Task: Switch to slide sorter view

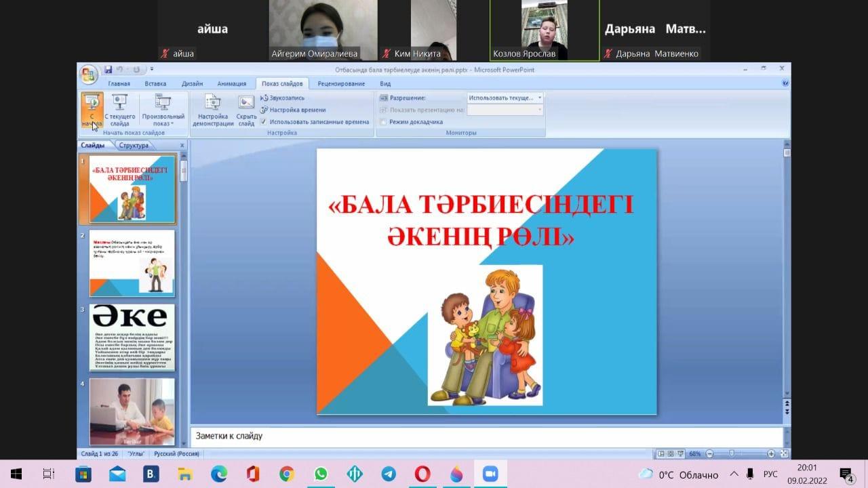Action: coord(671,453)
